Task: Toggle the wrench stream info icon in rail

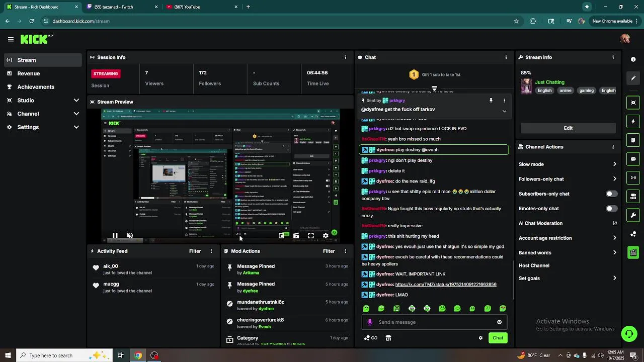Action: coord(633,215)
